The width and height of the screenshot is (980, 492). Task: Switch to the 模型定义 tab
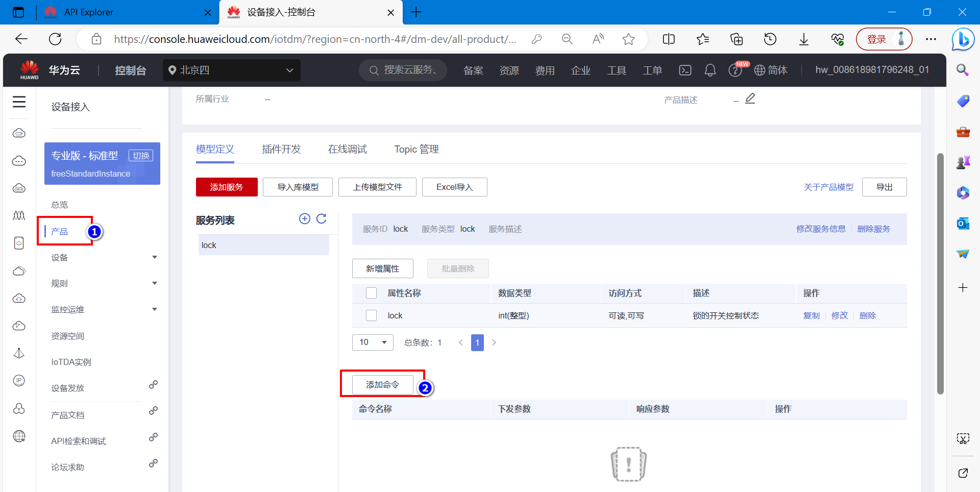(x=215, y=149)
